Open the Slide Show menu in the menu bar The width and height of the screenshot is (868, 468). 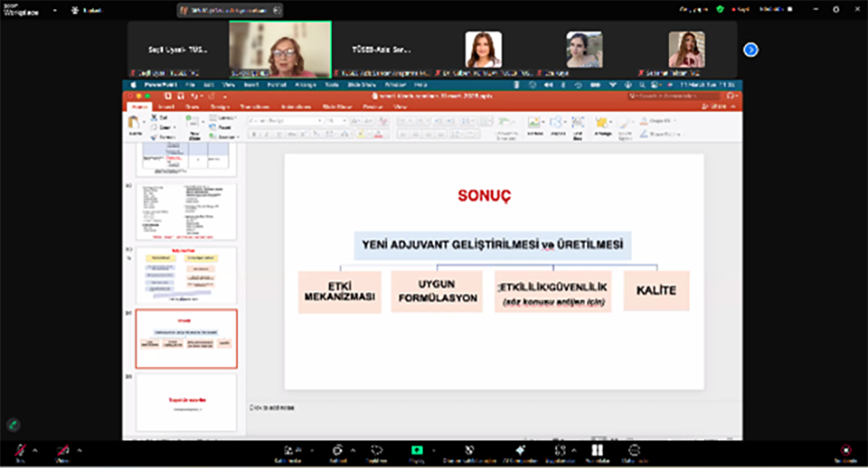coord(362,84)
